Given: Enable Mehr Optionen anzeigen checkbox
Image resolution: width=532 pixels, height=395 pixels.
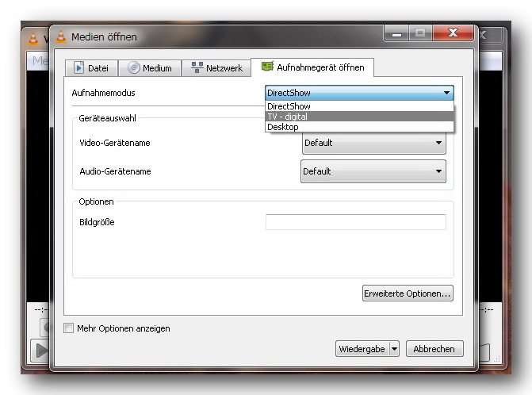Looking at the screenshot, I should coord(68,328).
